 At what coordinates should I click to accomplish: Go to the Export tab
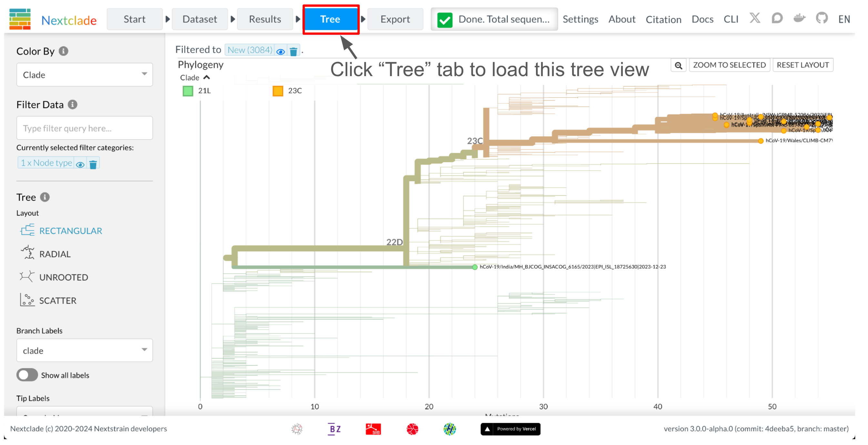(x=395, y=19)
